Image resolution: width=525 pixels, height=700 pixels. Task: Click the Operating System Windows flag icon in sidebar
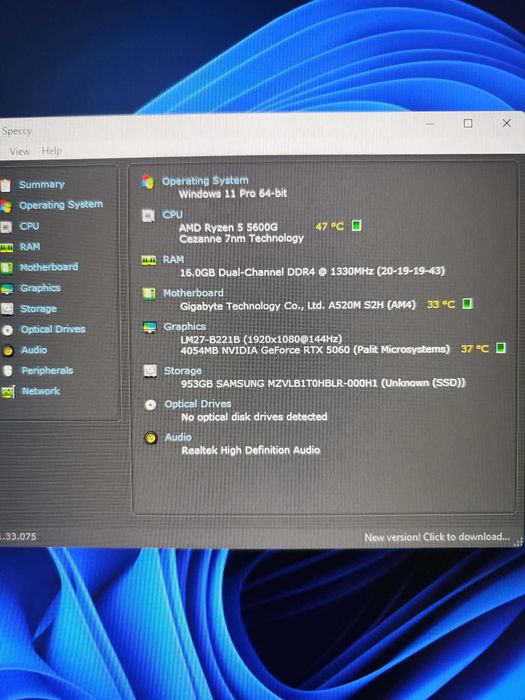click(x=6, y=206)
